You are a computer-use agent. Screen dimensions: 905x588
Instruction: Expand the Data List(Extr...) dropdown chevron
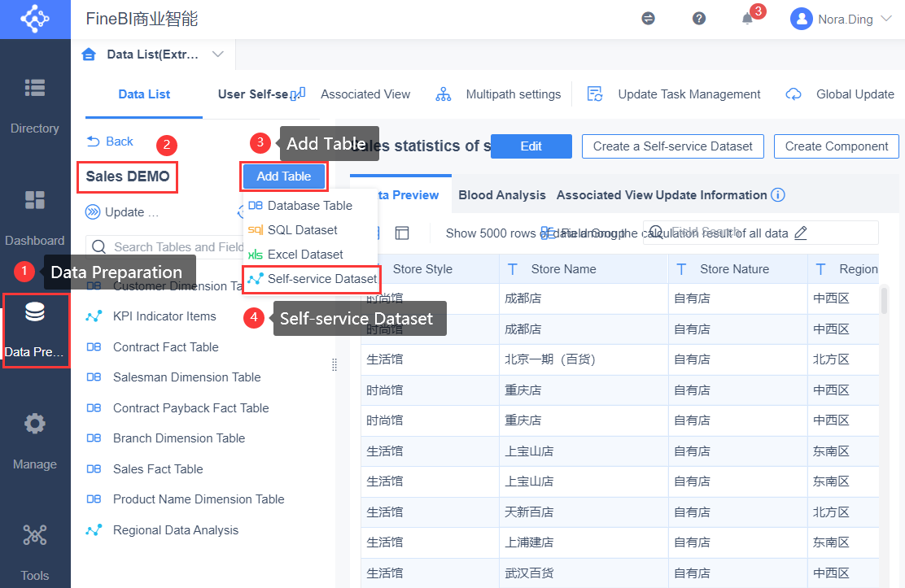pyautogui.click(x=217, y=54)
